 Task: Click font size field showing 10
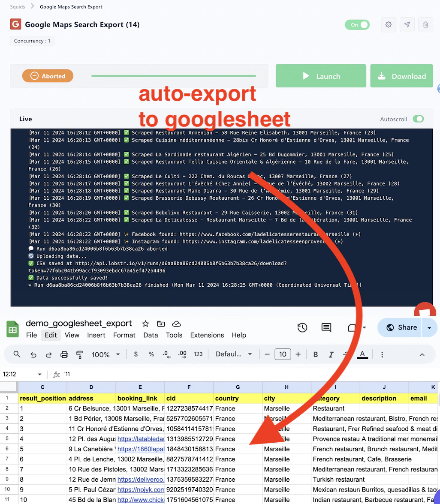283,354
